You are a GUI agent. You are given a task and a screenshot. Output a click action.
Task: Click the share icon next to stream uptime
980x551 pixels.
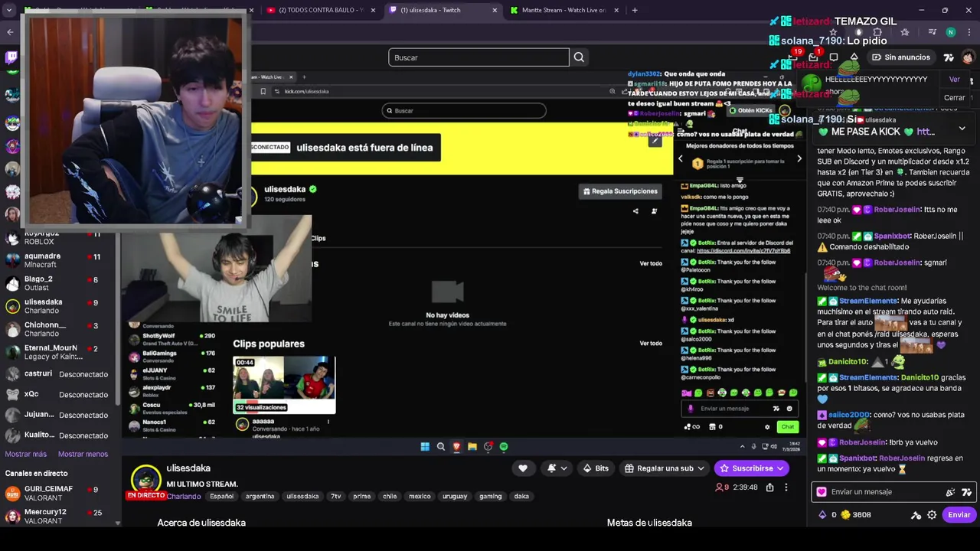[769, 487]
